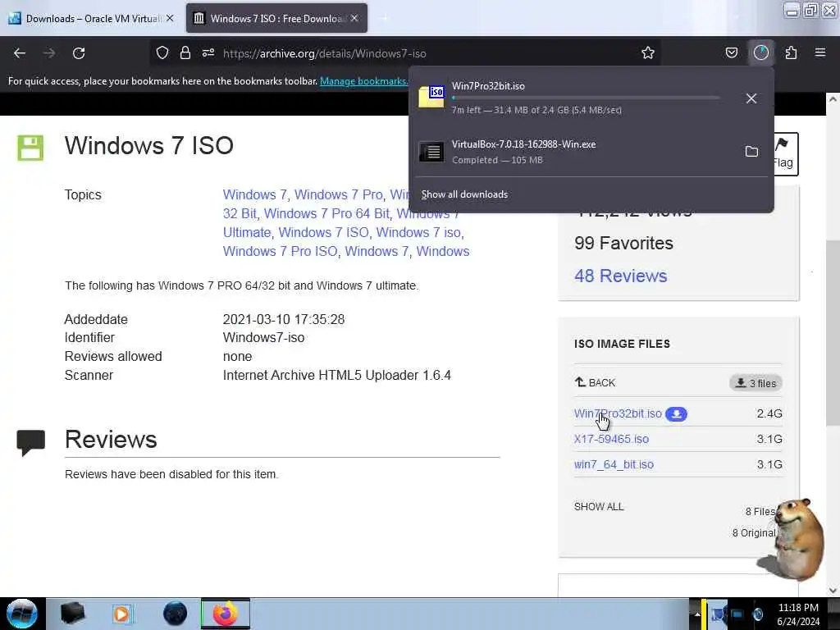Click the address bar URL
This screenshot has height=630, width=840.
(x=325, y=53)
